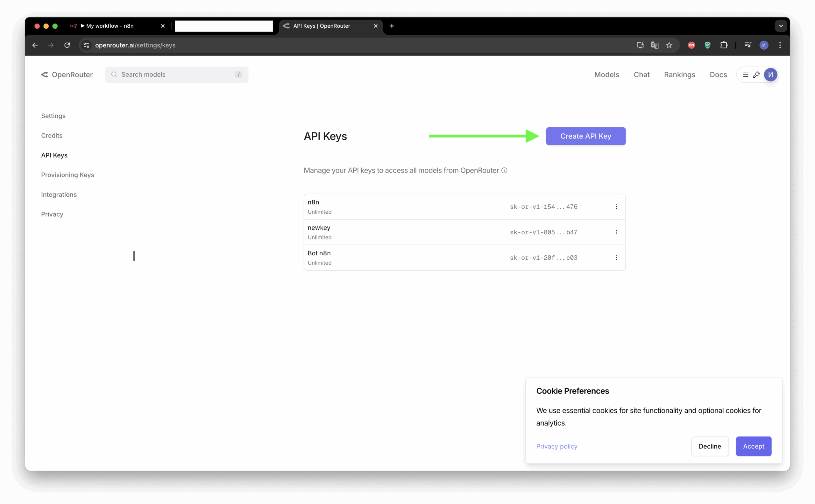The image size is (815, 504).
Task: Click Create API Key button
Action: [x=585, y=136]
